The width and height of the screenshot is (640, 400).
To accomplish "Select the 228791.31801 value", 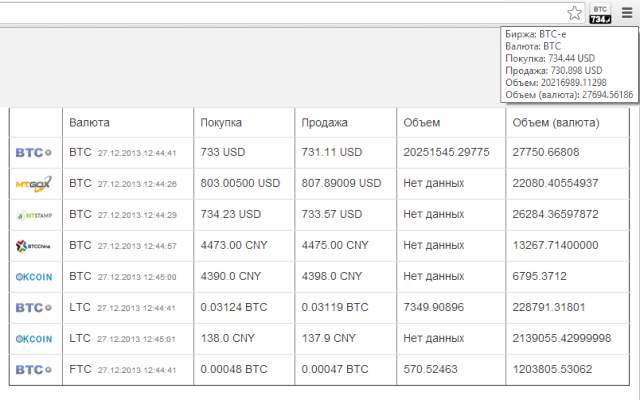I will (549, 307).
